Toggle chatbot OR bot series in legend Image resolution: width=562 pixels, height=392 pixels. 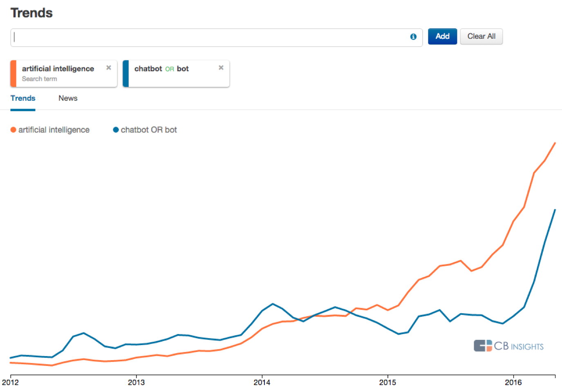149,130
